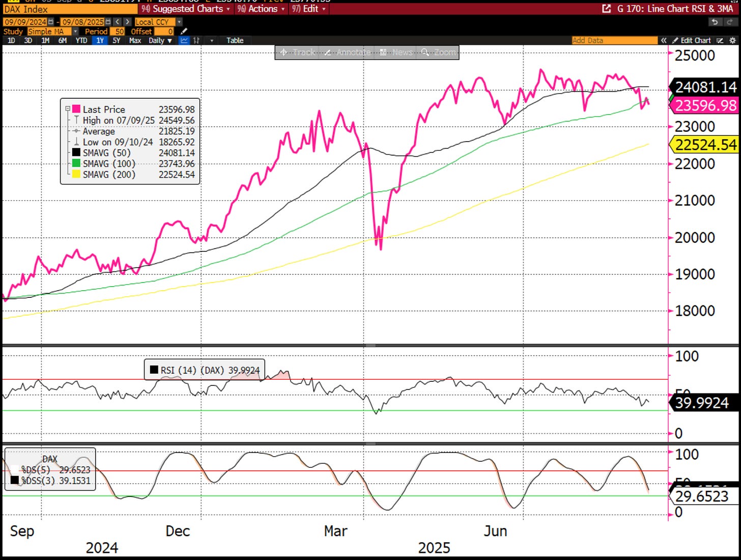The image size is (741, 560).
Task: Click the Period field showing 50
Action: (118, 32)
